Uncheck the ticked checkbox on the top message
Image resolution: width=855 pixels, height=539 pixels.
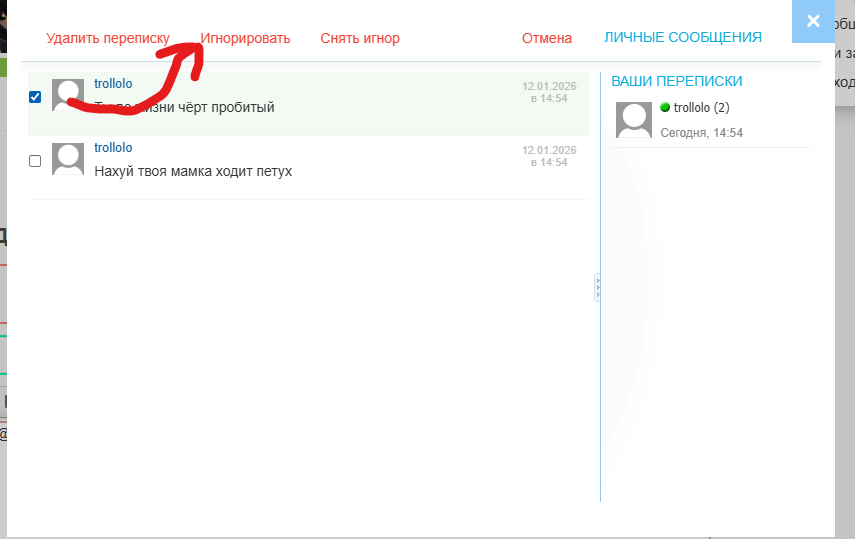35,97
